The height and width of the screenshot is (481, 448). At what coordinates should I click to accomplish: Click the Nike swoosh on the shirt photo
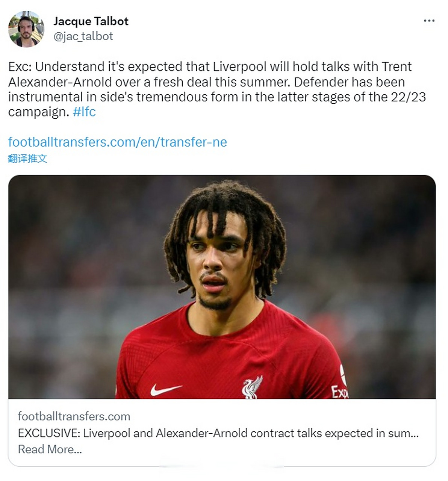(165, 390)
